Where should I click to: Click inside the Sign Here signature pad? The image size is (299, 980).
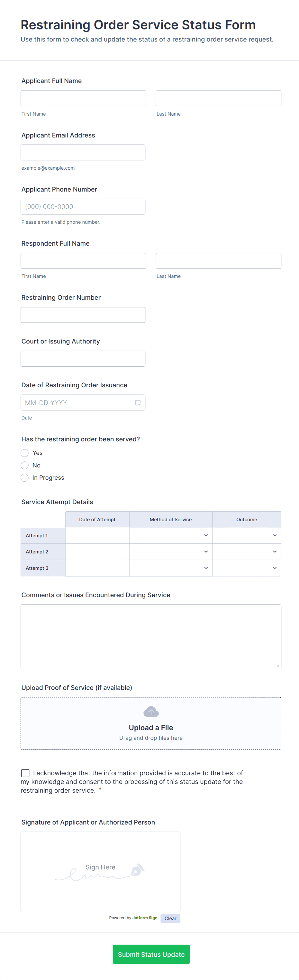pos(100,872)
